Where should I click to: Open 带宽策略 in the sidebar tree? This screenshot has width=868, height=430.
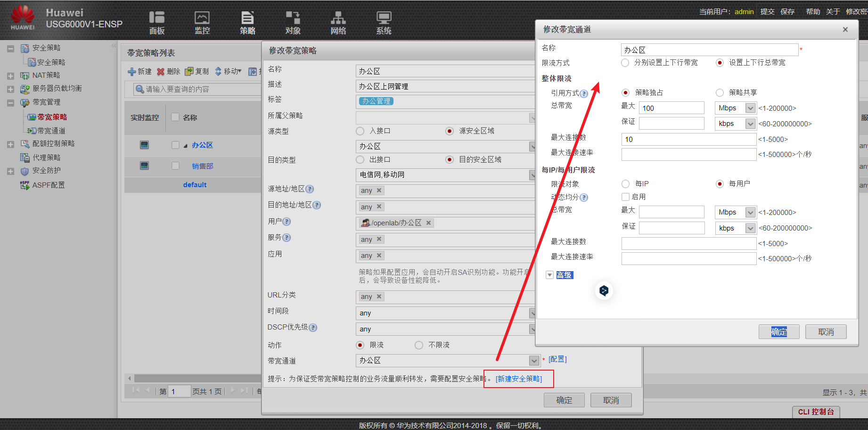coord(52,117)
